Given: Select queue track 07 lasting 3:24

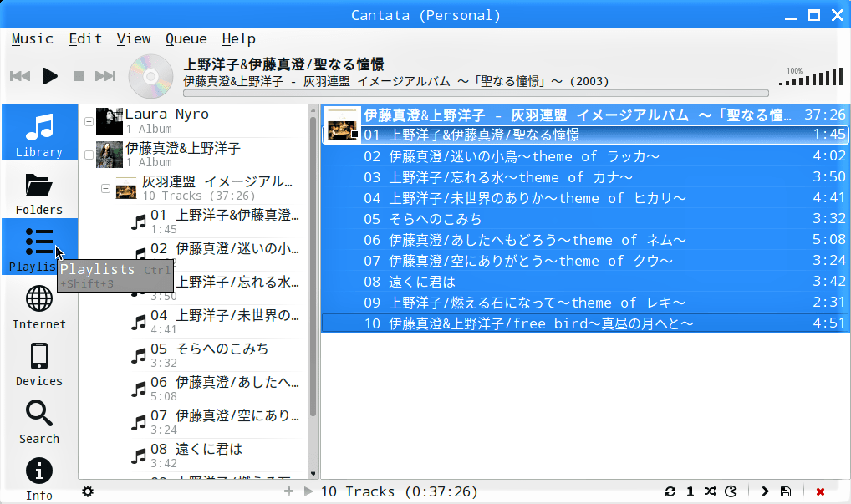Looking at the screenshot, I should [585, 261].
